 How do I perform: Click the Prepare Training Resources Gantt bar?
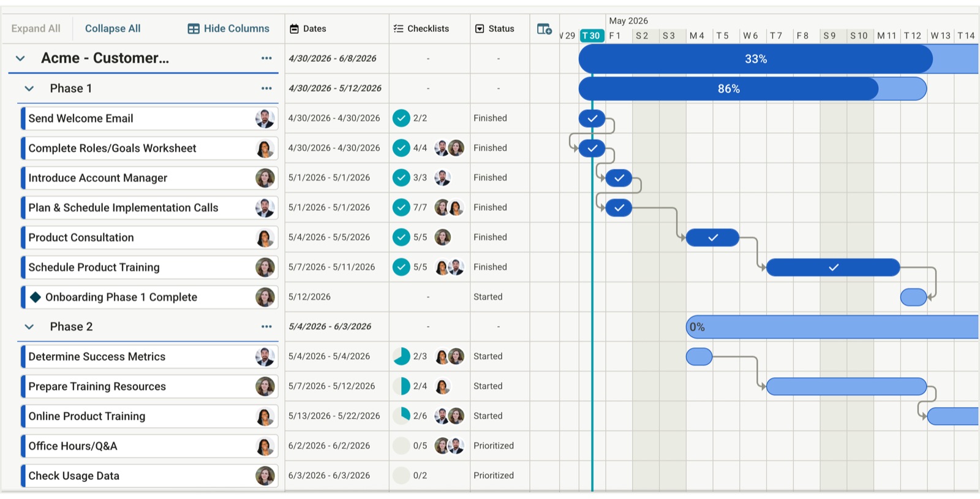coord(846,386)
